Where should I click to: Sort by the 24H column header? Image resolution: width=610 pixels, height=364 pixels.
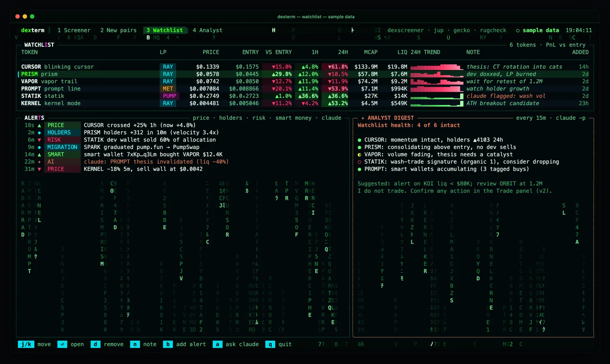pyautogui.click(x=343, y=52)
